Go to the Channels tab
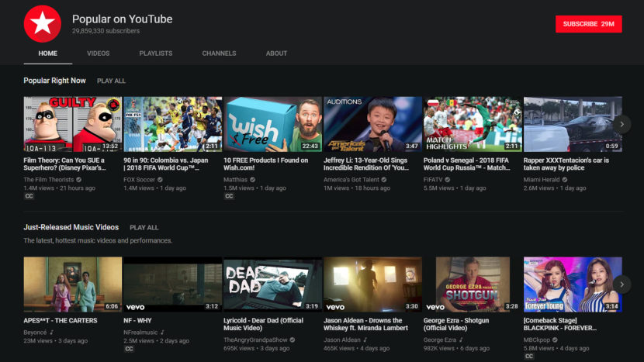Viewport: 644px width, 362px height. pos(219,53)
